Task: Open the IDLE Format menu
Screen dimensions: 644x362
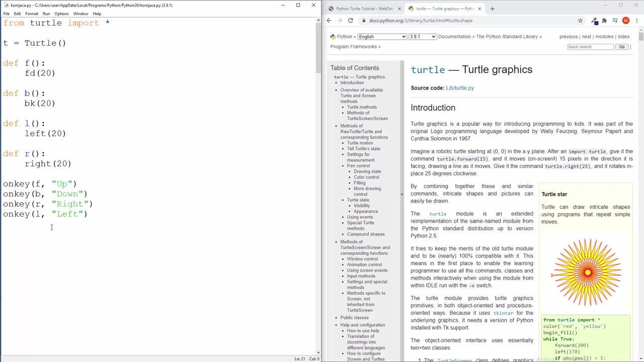Action: [32, 14]
